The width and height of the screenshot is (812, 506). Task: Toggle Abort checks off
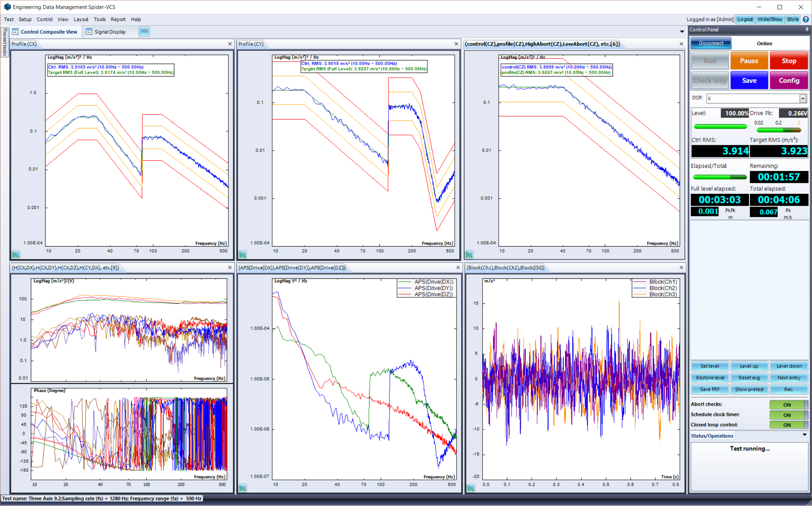coord(787,404)
